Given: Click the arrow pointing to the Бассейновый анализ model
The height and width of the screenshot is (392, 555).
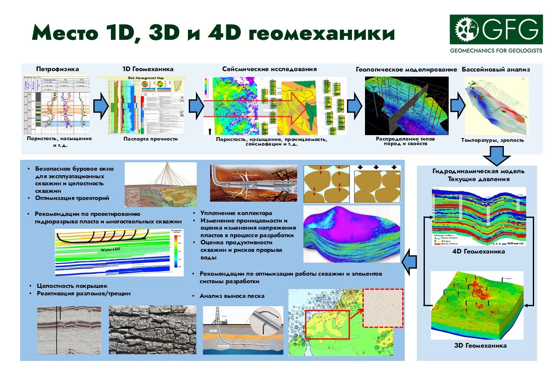Looking at the screenshot, I should click(x=457, y=106).
